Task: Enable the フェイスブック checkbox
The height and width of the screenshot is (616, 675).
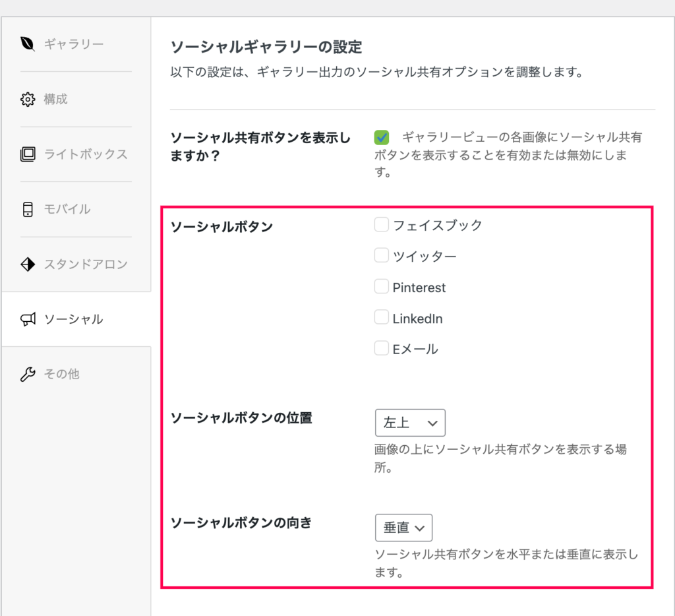Action: click(x=382, y=224)
